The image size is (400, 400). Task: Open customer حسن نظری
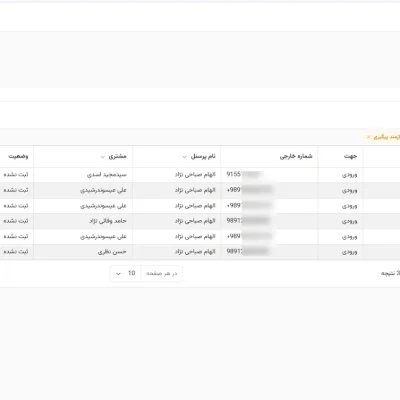pyautogui.click(x=112, y=252)
